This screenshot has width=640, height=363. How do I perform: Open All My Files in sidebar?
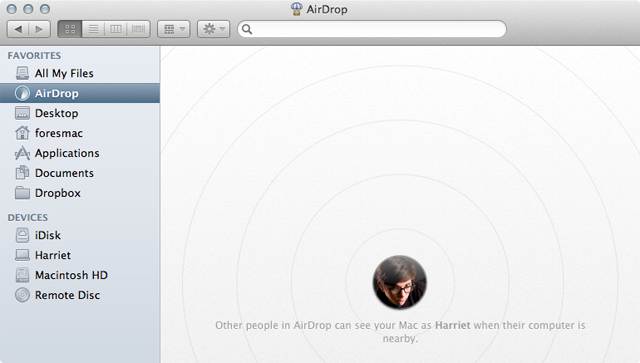pyautogui.click(x=64, y=73)
